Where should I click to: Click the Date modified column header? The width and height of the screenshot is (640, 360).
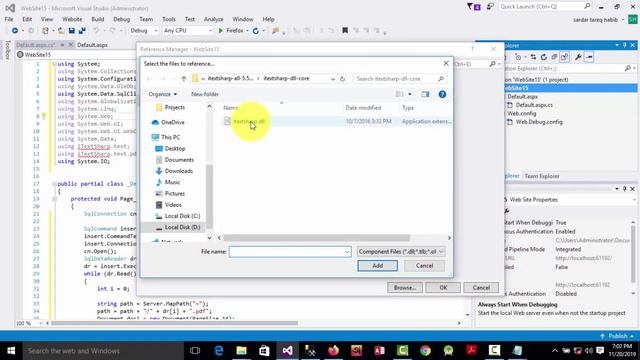[363, 108]
